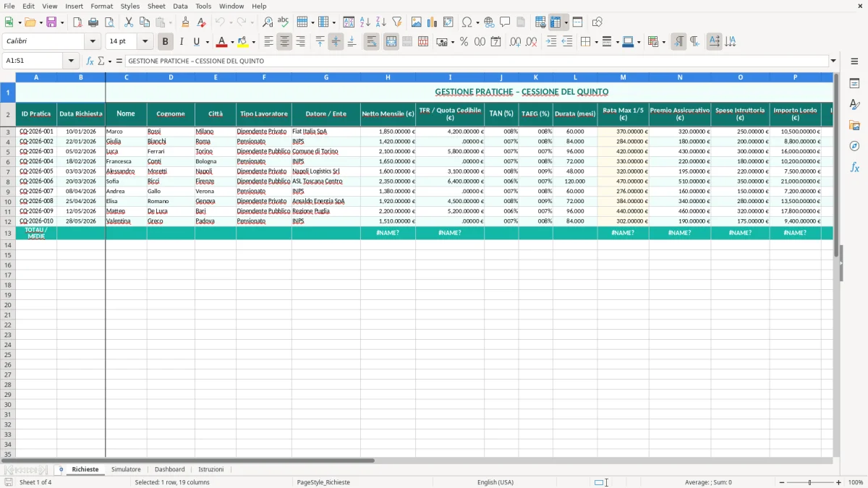Expand the Name Box dropdown
This screenshot has width=868, height=488.
tap(71, 61)
